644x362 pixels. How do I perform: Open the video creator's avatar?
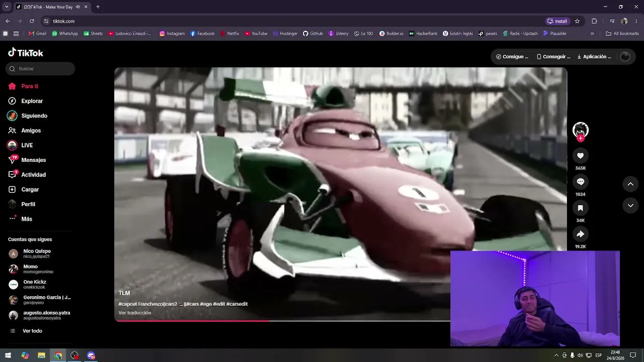click(581, 129)
